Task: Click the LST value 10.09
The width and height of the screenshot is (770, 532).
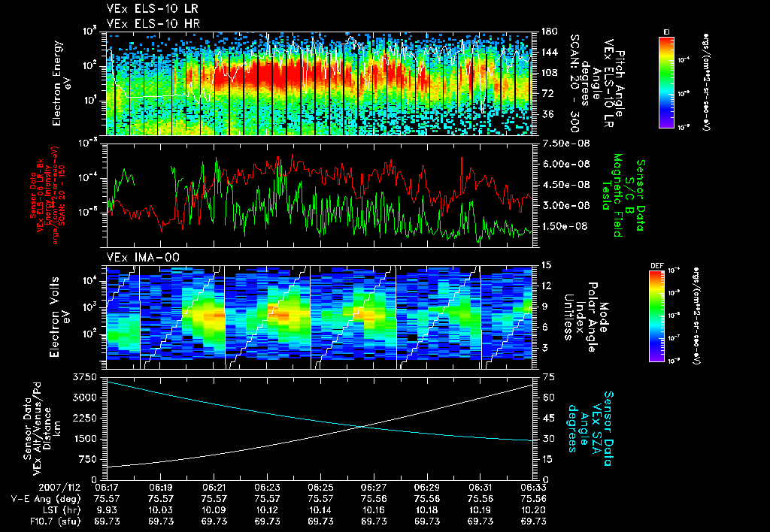Action: (x=214, y=510)
